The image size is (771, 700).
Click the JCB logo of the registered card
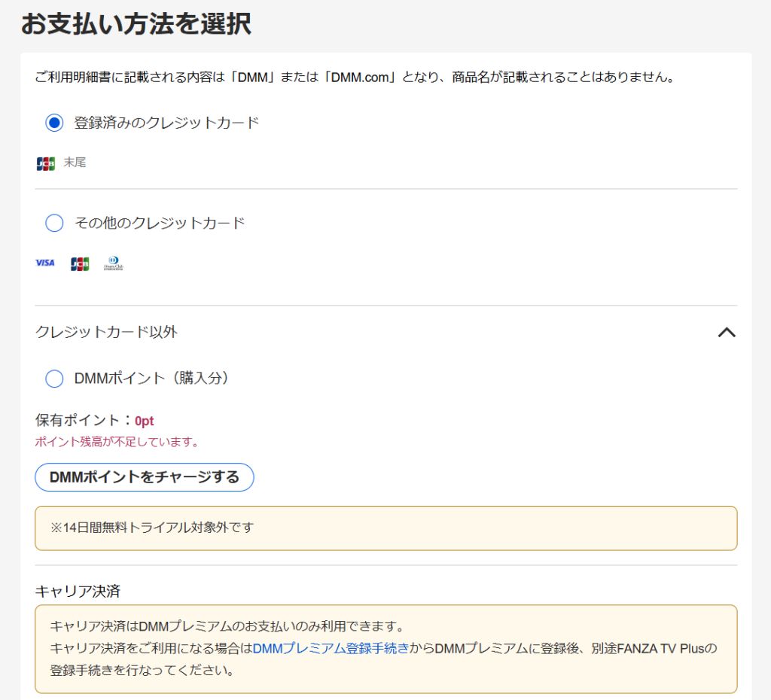[45, 163]
